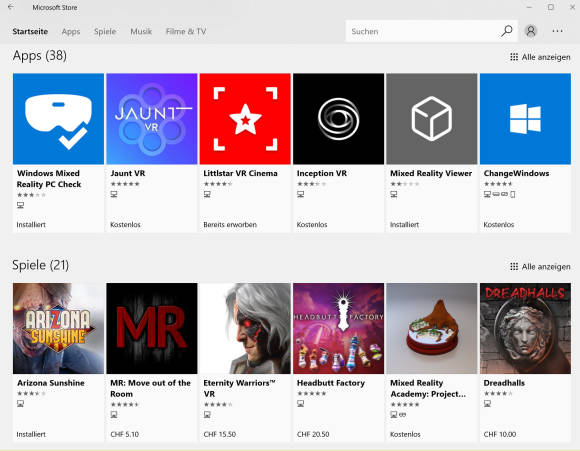This screenshot has height=451, width=580.
Task: Click the Jaunt VR title
Action: [x=128, y=173]
